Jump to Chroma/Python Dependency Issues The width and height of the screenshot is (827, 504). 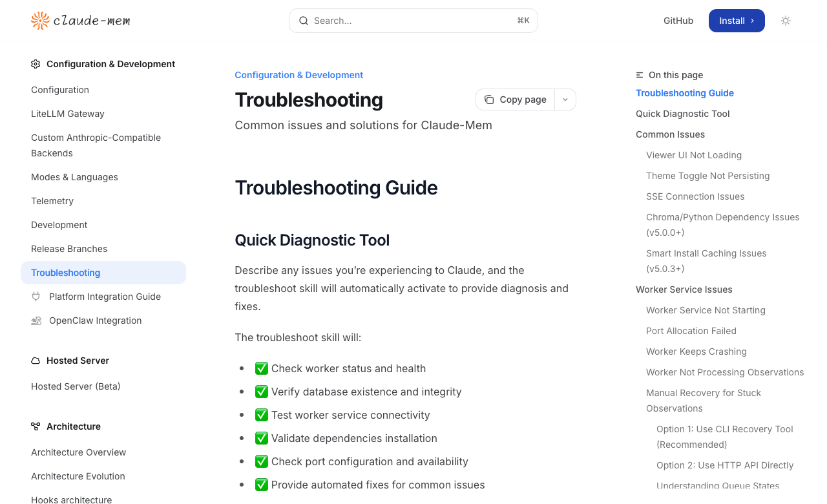click(723, 225)
